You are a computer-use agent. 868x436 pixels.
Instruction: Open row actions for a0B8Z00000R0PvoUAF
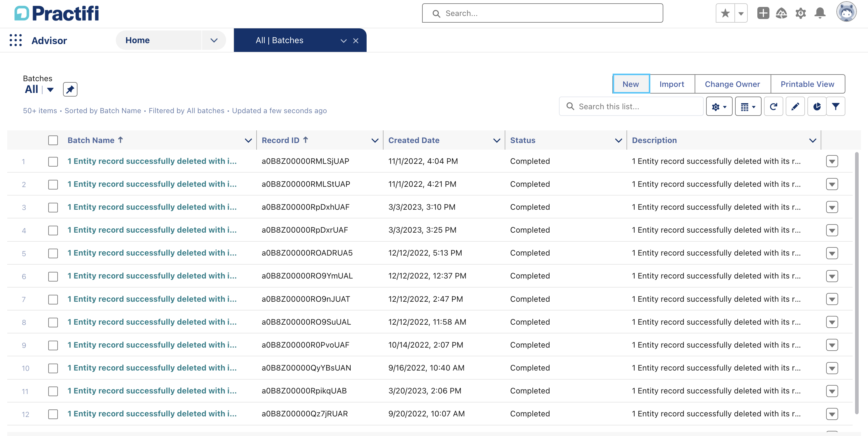pos(832,345)
